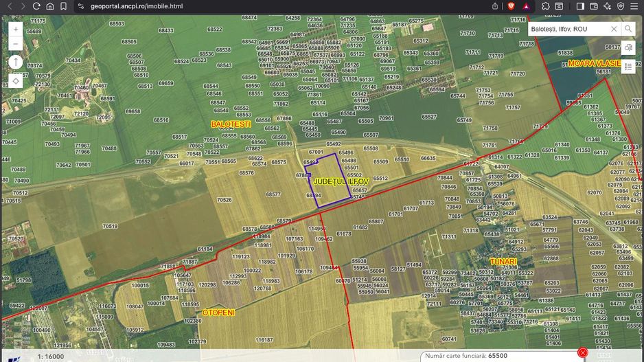Select parcel number 68516
644x362 pixels.
click(x=161, y=120)
